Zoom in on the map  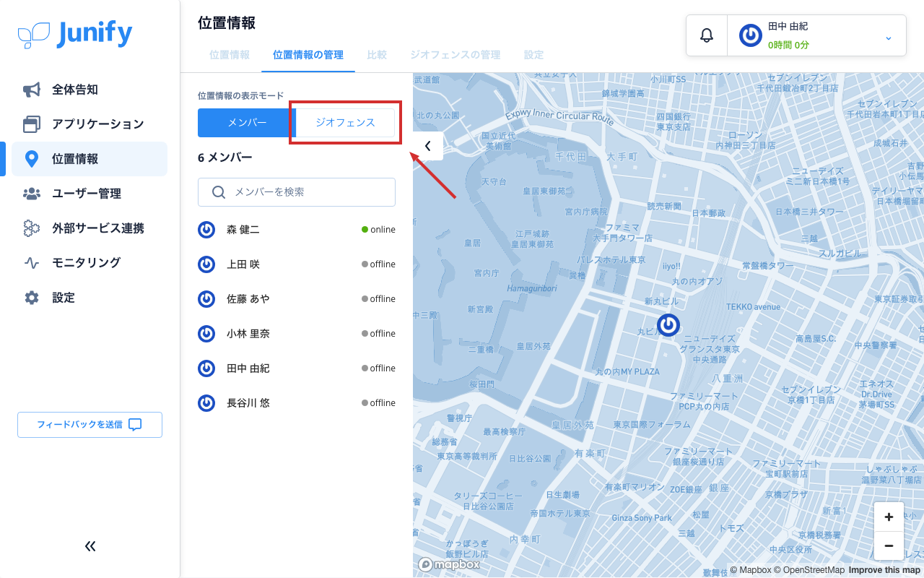click(x=889, y=517)
